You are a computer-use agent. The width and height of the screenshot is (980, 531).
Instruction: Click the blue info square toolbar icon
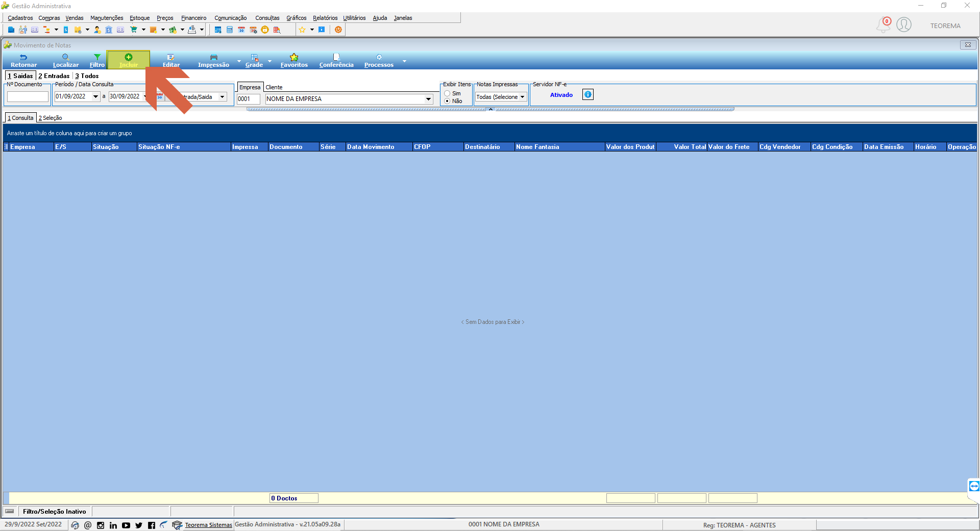(x=322, y=30)
